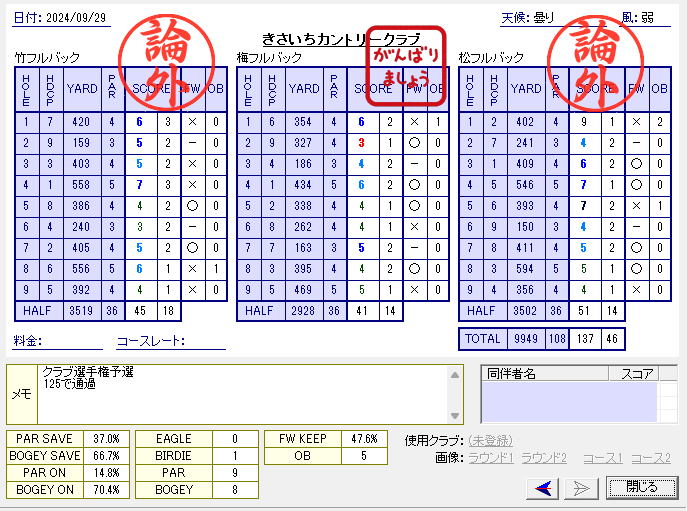Screen dimensions: 687x511
Task: Click the course name きさいちカントリークラブ
Action: [341, 39]
